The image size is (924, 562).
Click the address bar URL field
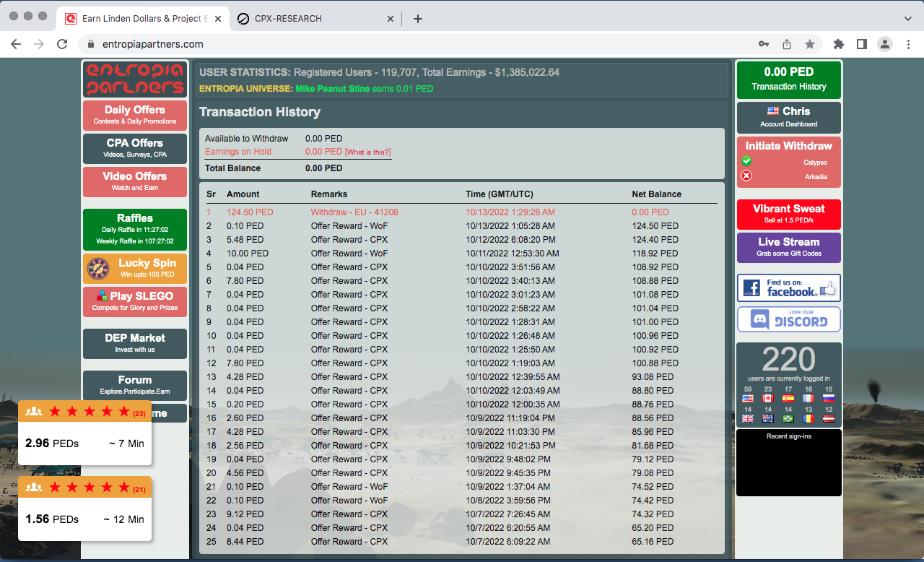click(419, 44)
